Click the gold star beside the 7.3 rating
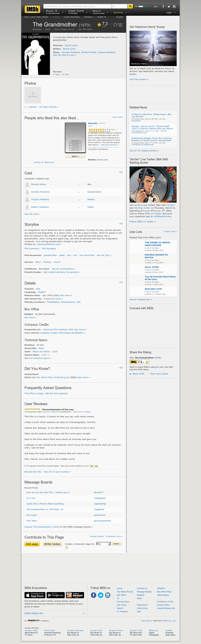201x644 pixels. pos(99,25)
